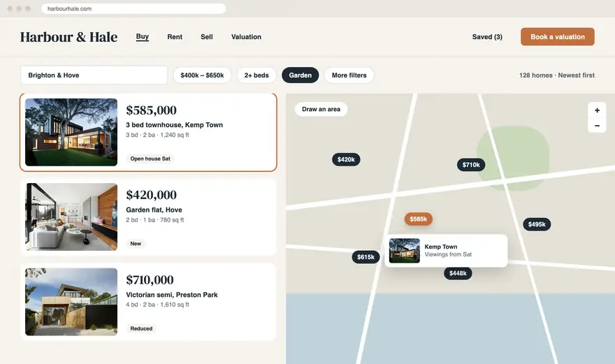Click the Draw an area button
The height and width of the screenshot is (364, 615).
coord(321,109)
